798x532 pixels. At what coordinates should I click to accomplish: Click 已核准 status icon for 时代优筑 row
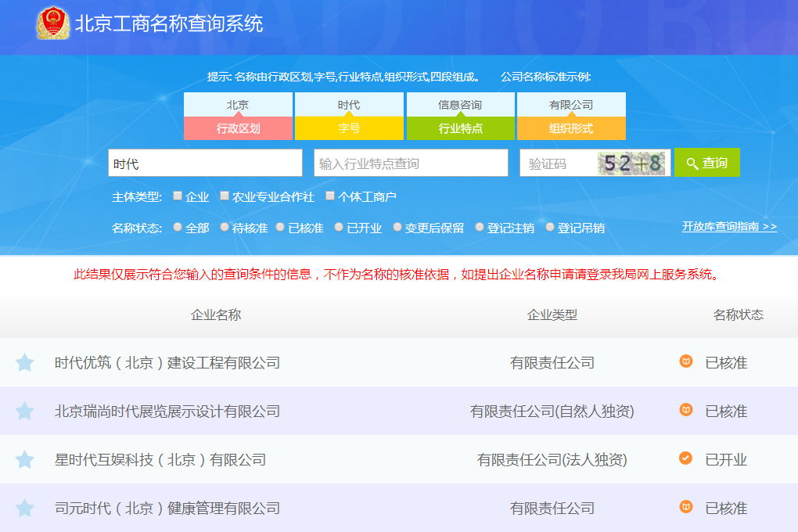tap(685, 361)
